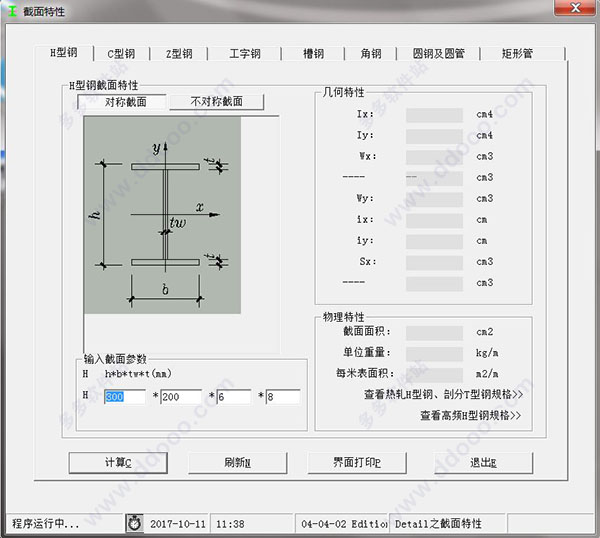The image size is (600, 538).
Task: Open the Z型钢 tab
Action: (179, 54)
